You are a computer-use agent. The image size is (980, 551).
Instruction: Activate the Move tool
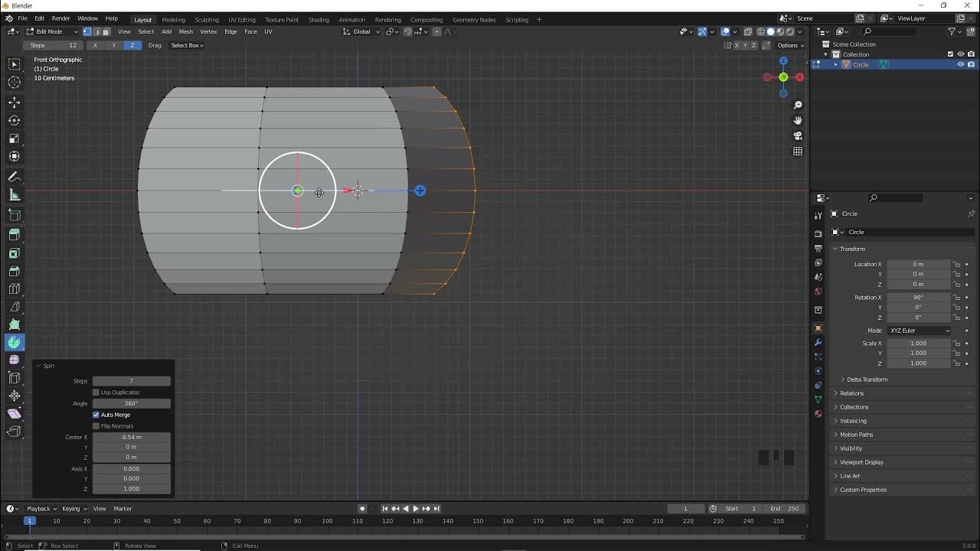pyautogui.click(x=15, y=103)
